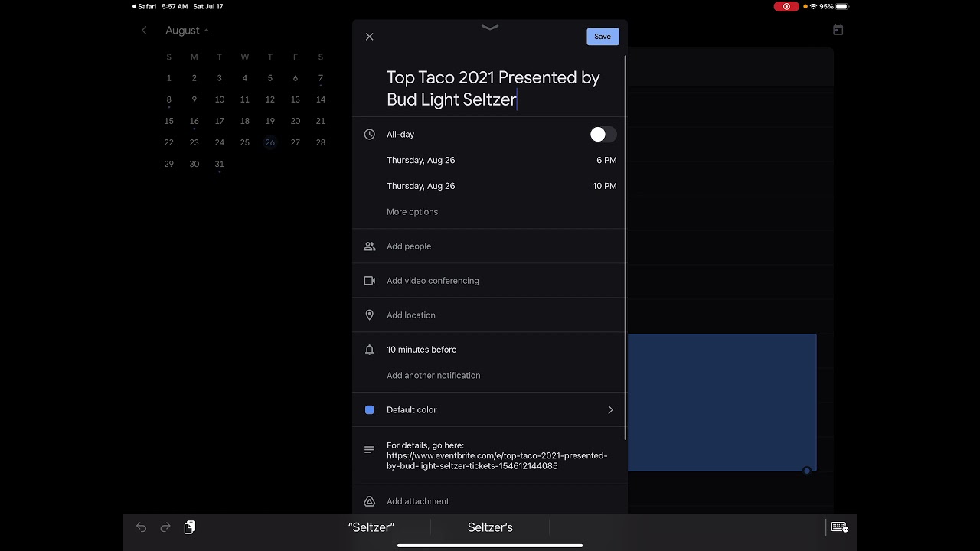Click the resize handle on the event block
This screenshot has height=551, width=980.
pos(807,471)
